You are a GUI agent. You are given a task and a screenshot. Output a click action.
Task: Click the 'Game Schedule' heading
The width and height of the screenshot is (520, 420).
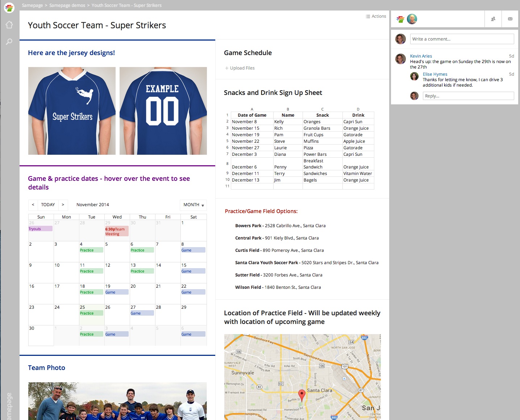(248, 53)
